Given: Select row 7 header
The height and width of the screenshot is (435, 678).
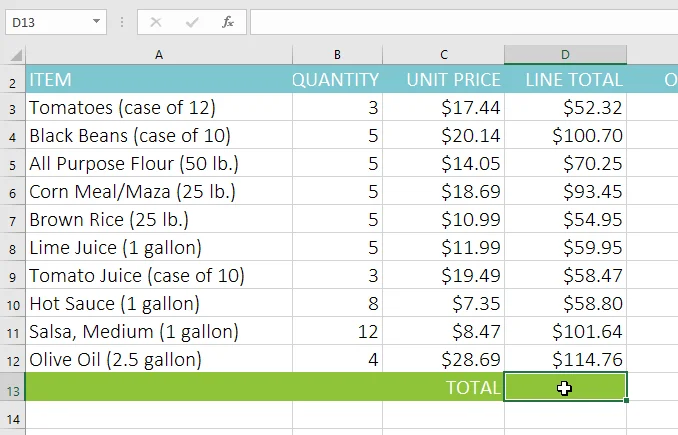Looking at the screenshot, I should click(13, 219).
